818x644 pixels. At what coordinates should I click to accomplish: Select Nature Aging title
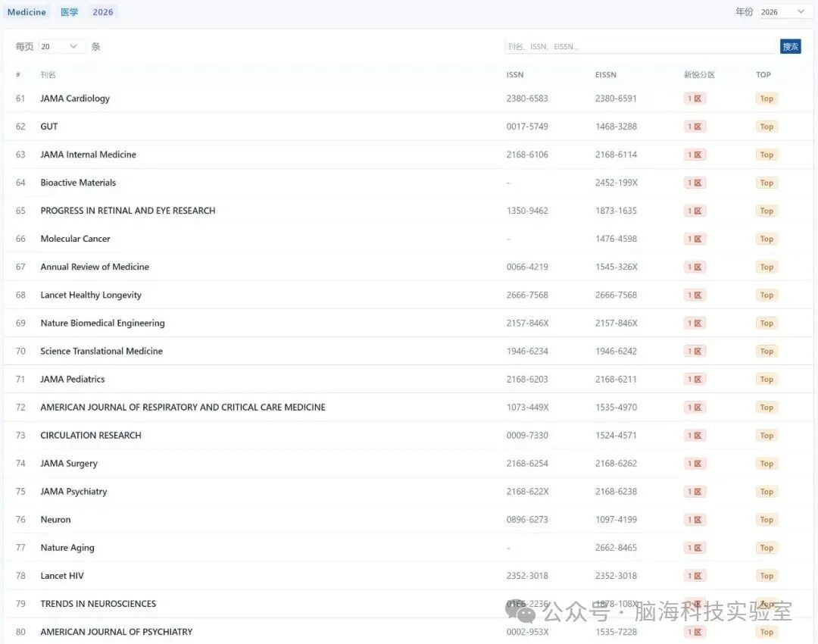[x=67, y=548]
